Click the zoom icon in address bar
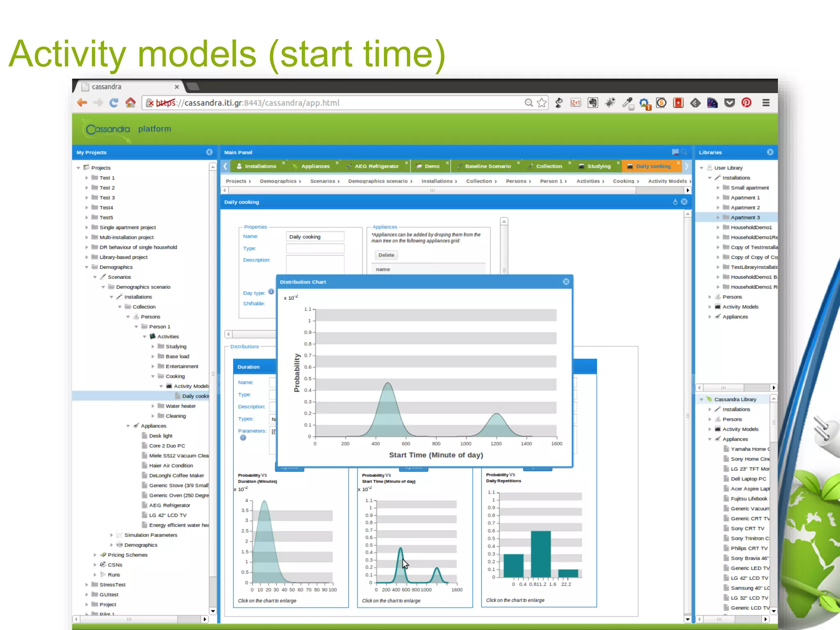The height and width of the screenshot is (630, 840). (529, 103)
